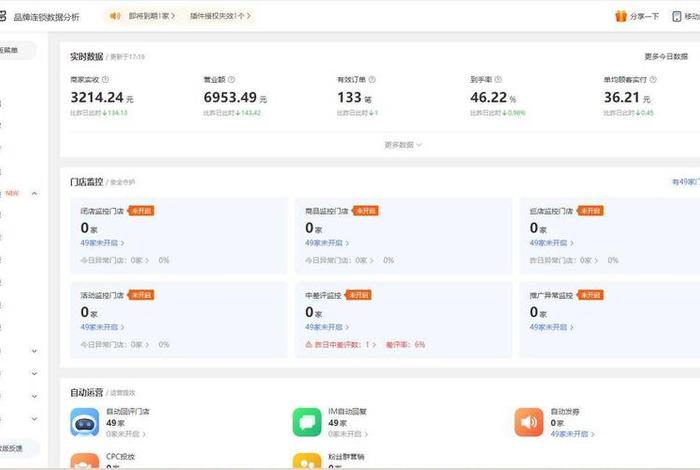The width and height of the screenshot is (700, 470).
Task: Click the mobile phone icon in the header
Action: pos(676,17)
